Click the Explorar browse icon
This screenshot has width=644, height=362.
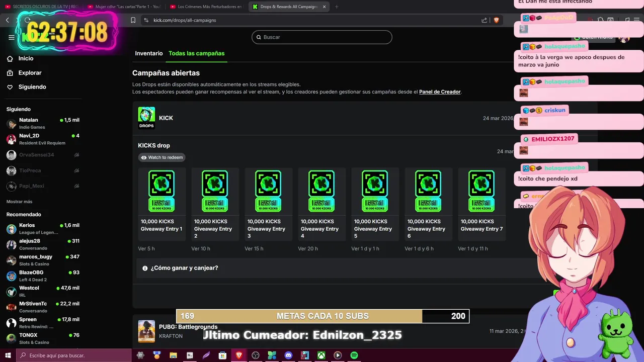(x=10, y=73)
